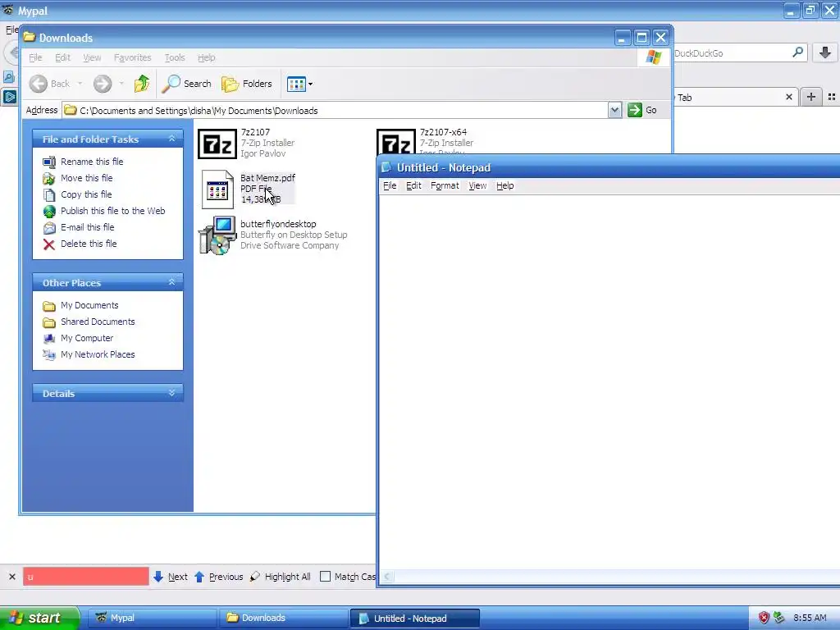
Task: Click the Address bar path field
Action: pos(336,111)
